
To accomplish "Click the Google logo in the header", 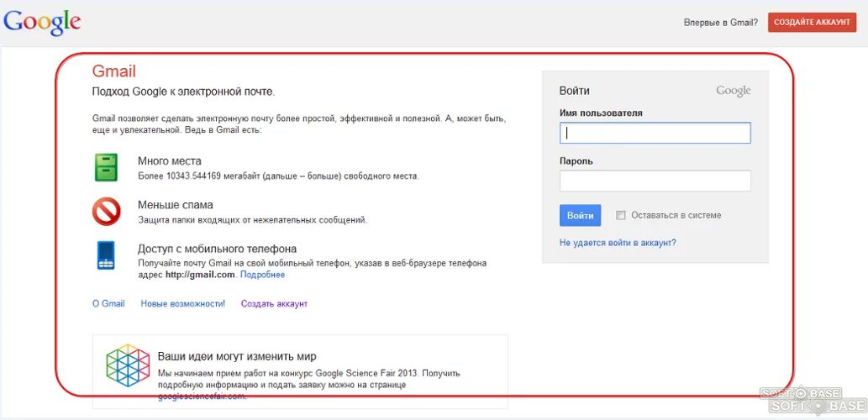I will pyautogui.click(x=42, y=23).
